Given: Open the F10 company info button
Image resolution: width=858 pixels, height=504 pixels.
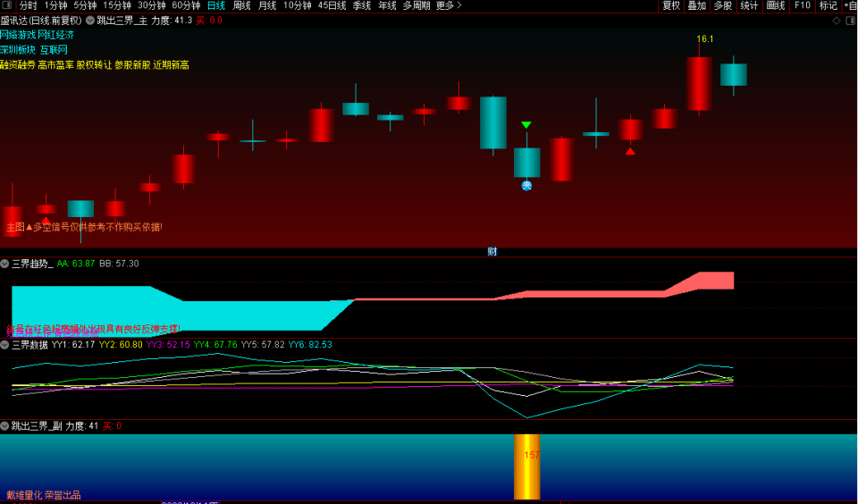Looking at the screenshot, I should click(x=802, y=5).
